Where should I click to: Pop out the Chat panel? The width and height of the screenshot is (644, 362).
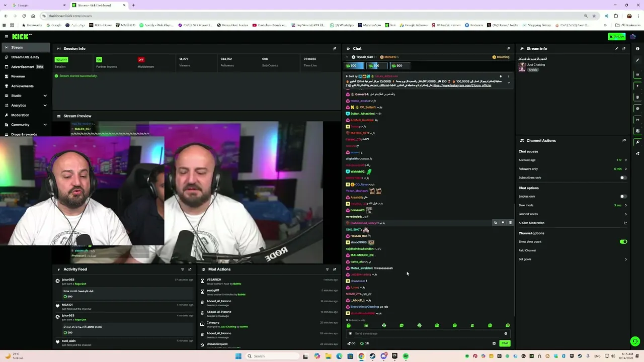tap(508, 49)
